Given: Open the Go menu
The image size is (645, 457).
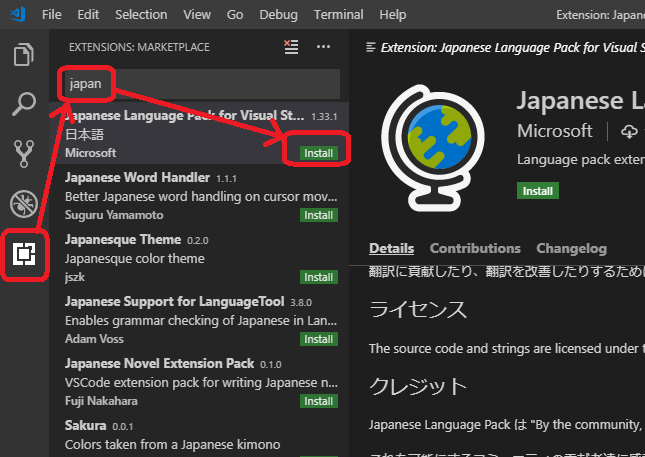Looking at the screenshot, I should point(235,15).
